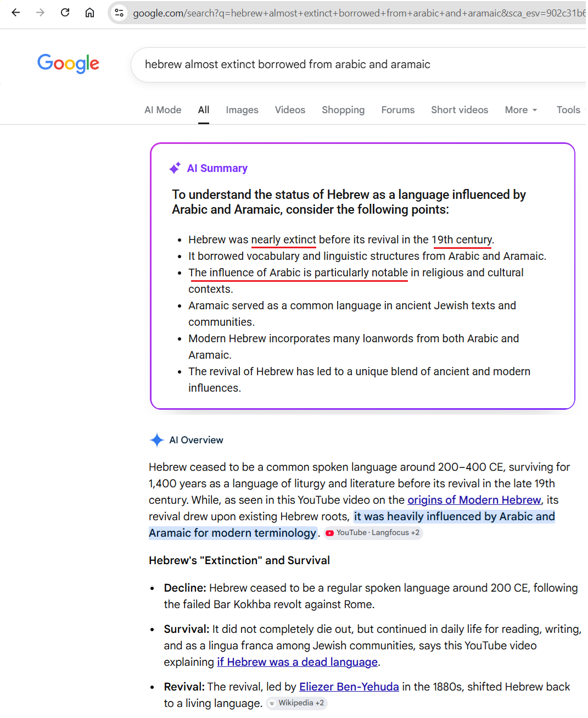Focus the address bar URL

(x=359, y=13)
